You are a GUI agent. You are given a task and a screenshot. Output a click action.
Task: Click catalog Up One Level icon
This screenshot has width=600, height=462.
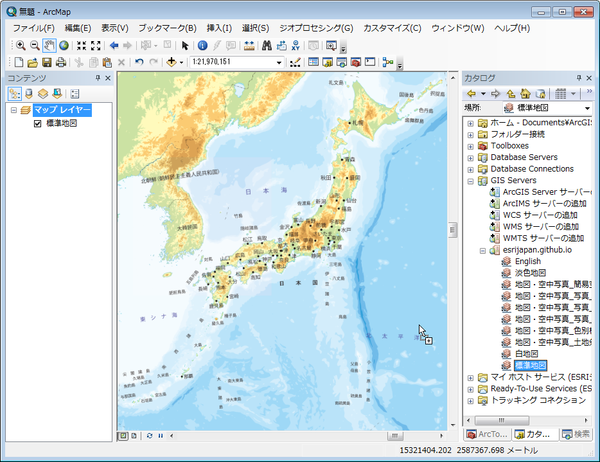pyautogui.click(x=510, y=93)
